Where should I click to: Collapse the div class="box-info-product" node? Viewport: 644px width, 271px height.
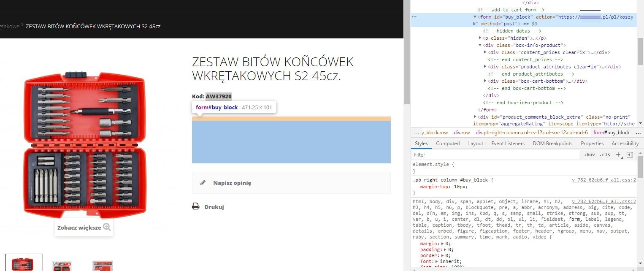coord(480,45)
